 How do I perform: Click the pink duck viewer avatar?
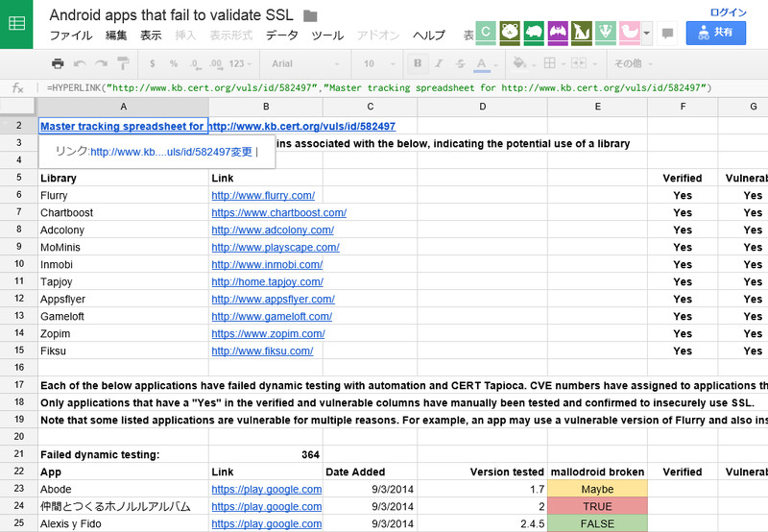tap(629, 33)
